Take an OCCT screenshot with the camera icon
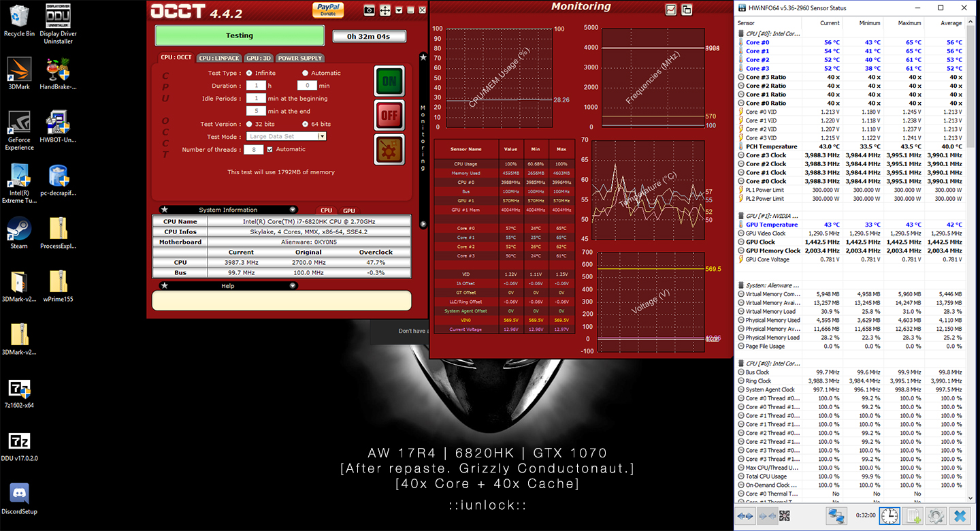The width and height of the screenshot is (980, 531). pyautogui.click(x=370, y=10)
